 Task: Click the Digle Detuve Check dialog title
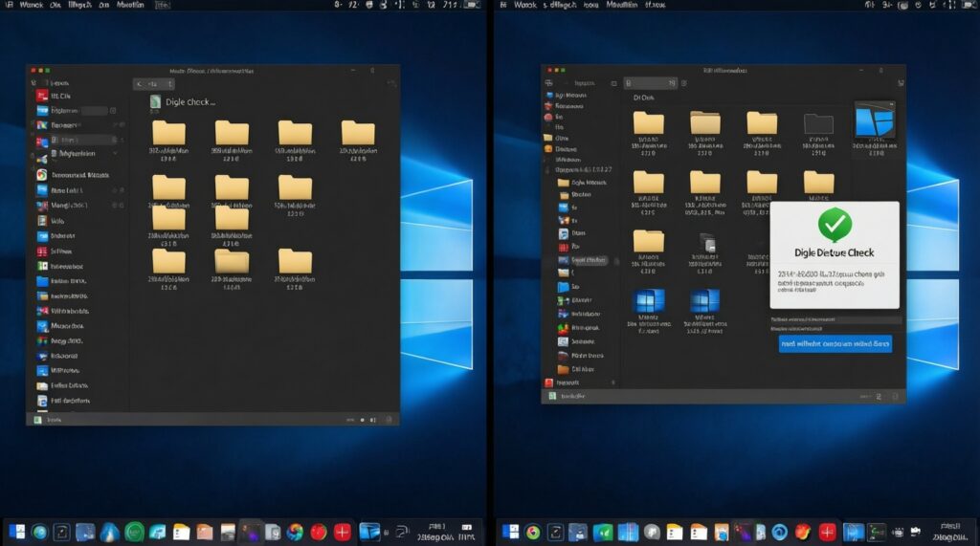point(834,253)
